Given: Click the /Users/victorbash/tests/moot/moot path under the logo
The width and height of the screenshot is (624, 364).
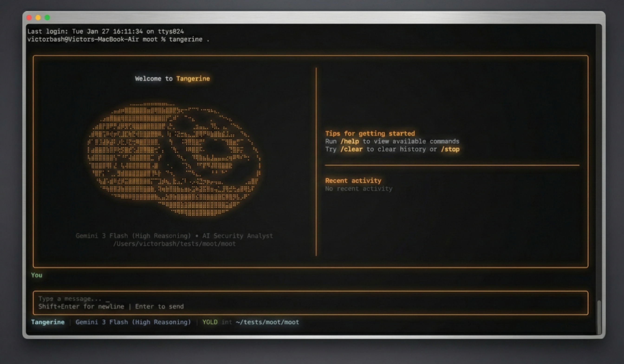Looking at the screenshot, I should click(174, 244).
